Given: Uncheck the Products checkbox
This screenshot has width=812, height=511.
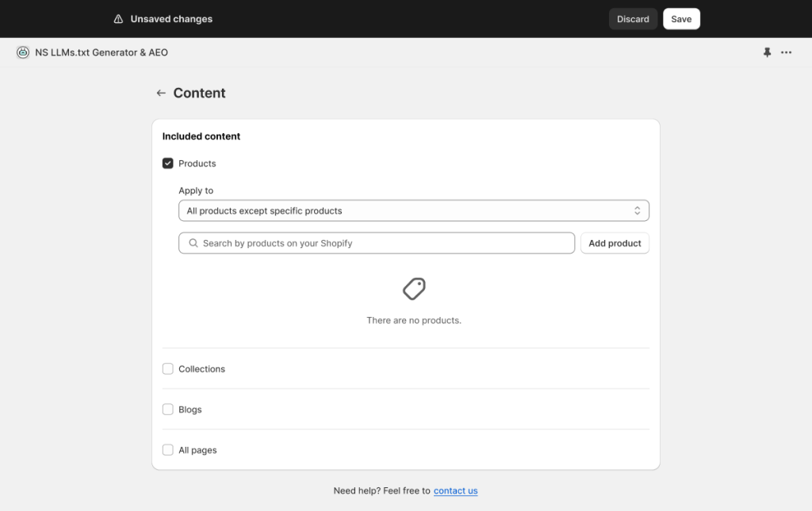Looking at the screenshot, I should [x=168, y=163].
